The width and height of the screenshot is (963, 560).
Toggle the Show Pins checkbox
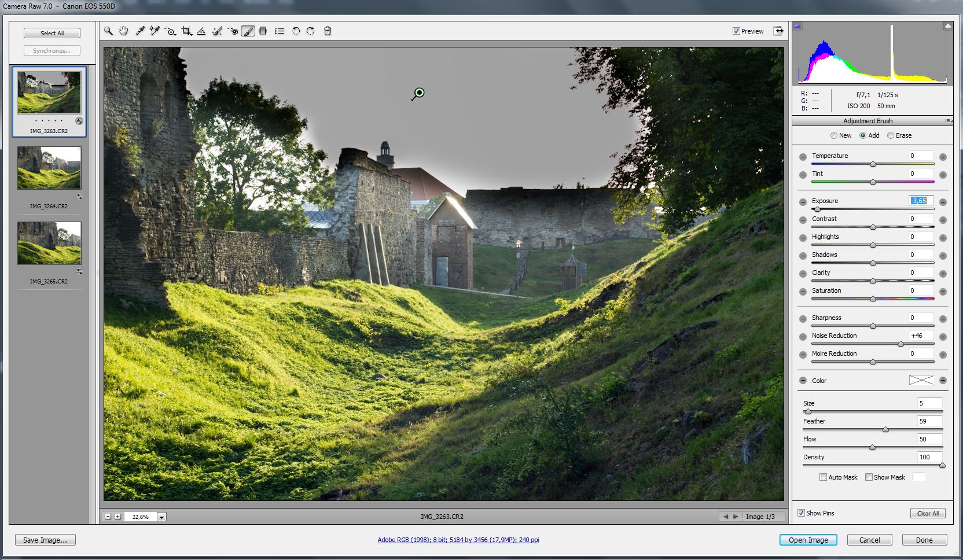click(801, 513)
